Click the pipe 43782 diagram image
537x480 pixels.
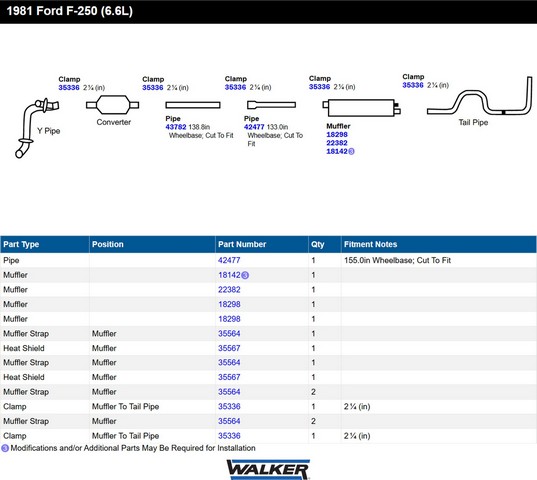coord(193,105)
